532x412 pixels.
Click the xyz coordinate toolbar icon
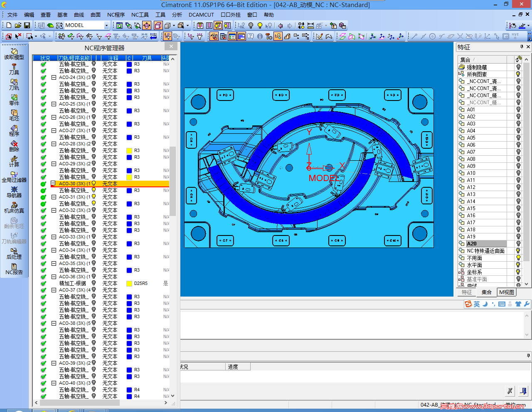(x=515, y=36)
